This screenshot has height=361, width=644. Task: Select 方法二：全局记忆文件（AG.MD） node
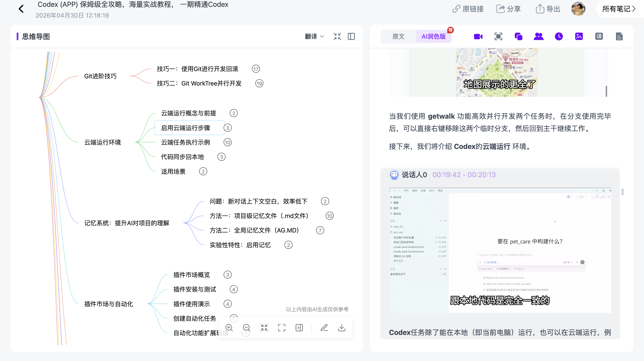coord(255,230)
